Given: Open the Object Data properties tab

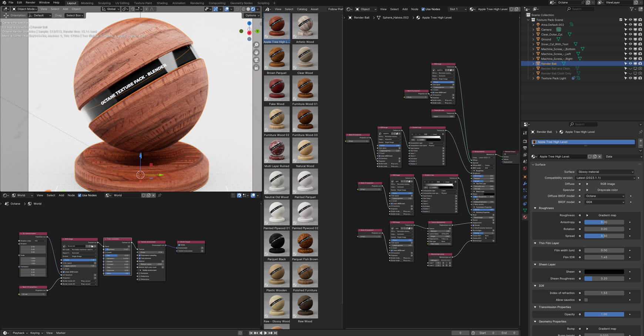Looking at the screenshot, I should [525, 210].
